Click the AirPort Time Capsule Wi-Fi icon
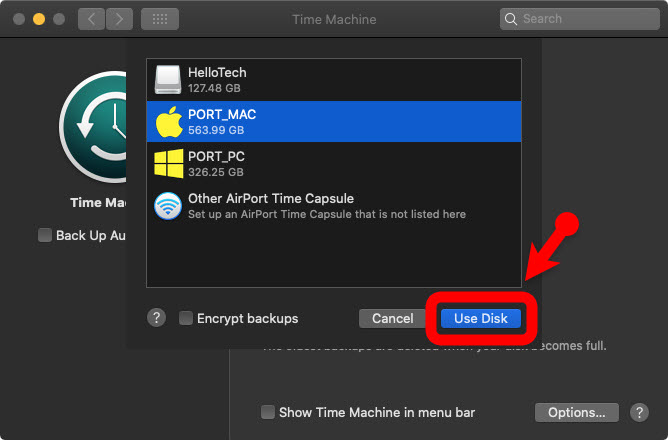Viewport: 668px width, 440px height. (x=168, y=206)
